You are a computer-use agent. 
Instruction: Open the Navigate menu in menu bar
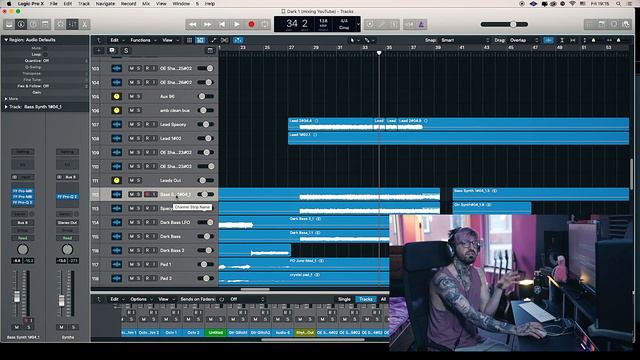click(x=105, y=4)
